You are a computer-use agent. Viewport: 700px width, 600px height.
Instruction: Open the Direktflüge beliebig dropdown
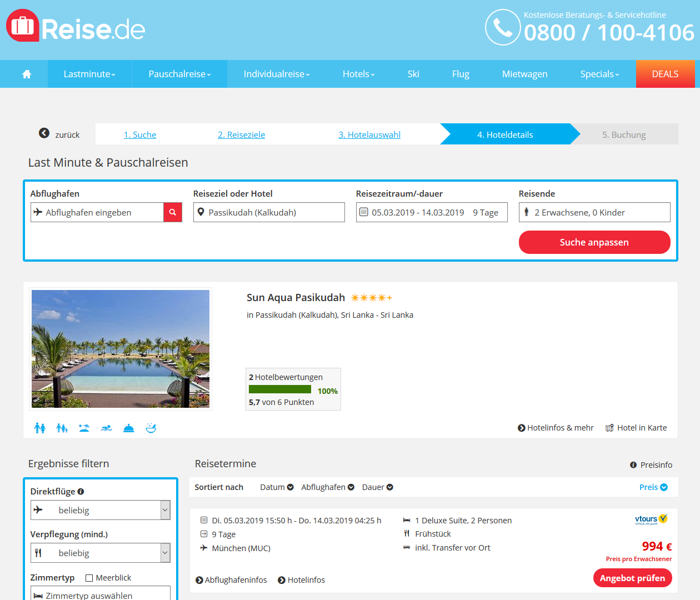[101, 510]
